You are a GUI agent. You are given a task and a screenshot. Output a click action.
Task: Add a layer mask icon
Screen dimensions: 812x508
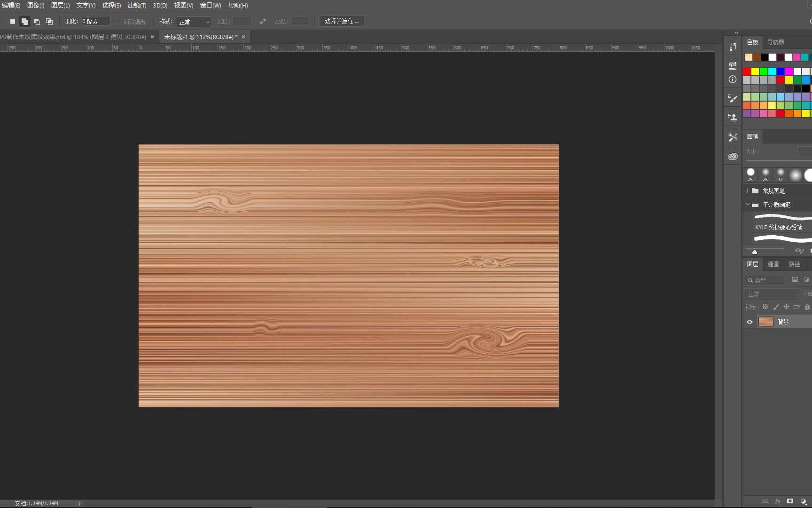pyautogui.click(x=790, y=501)
